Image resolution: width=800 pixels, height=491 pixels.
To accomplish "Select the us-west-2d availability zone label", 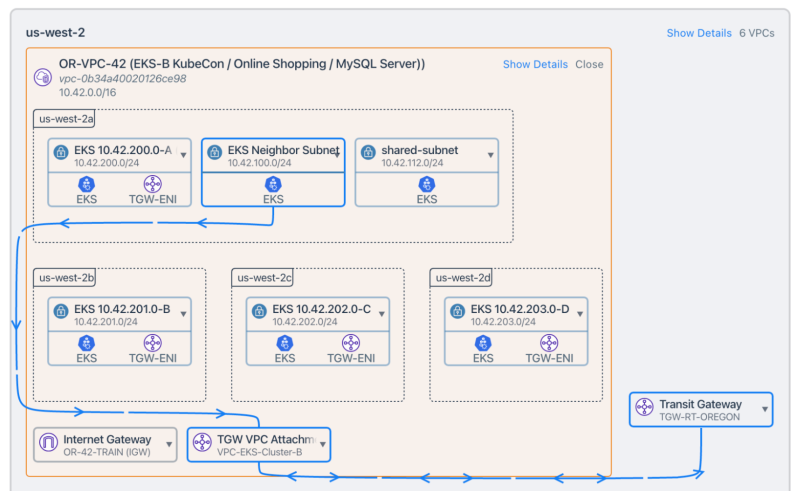I will [461, 278].
